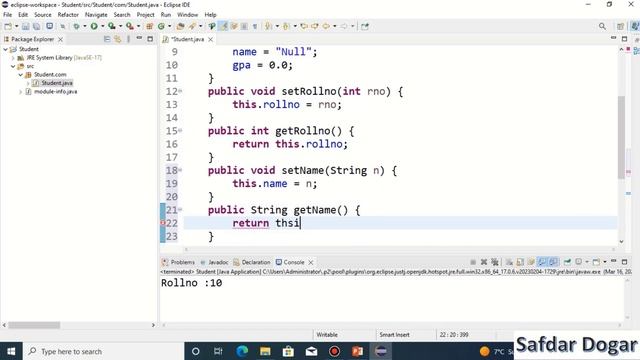Click the Save All toolbar icon

[x=36, y=26]
